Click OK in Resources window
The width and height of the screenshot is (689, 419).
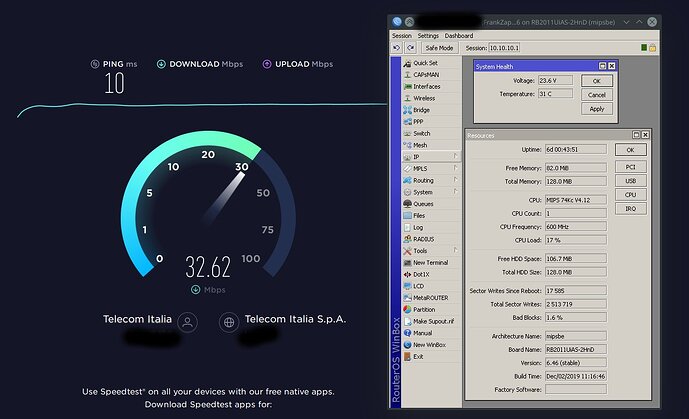[631, 150]
